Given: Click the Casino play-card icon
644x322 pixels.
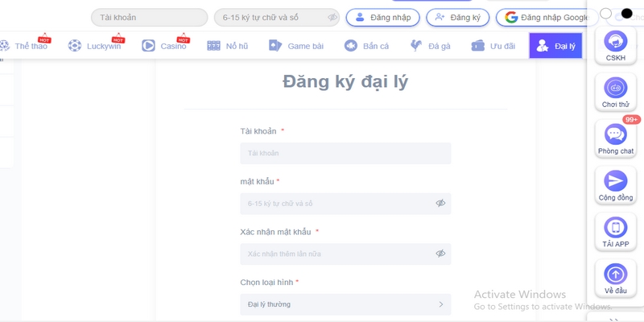Looking at the screenshot, I should pos(148,46).
